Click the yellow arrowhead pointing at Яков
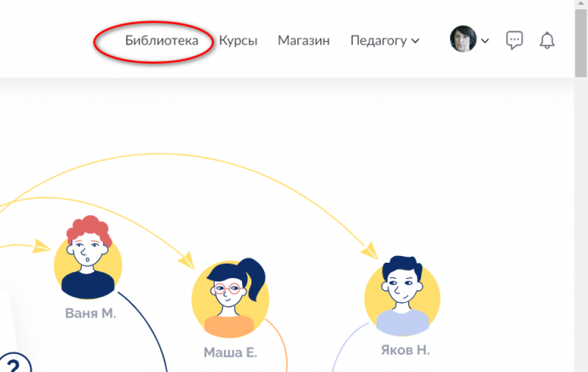The image size is (588, 372). [x=370, y=251]
